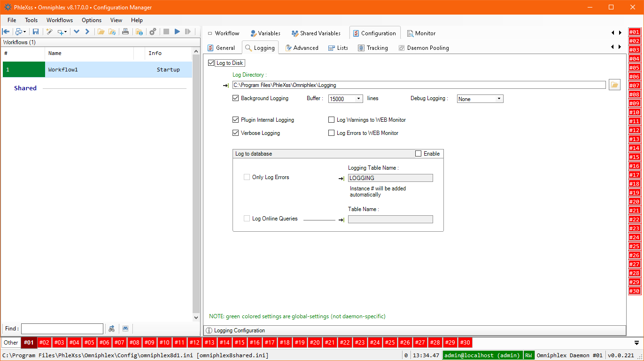Browse for log directory with folder icon

click(614, 85)
